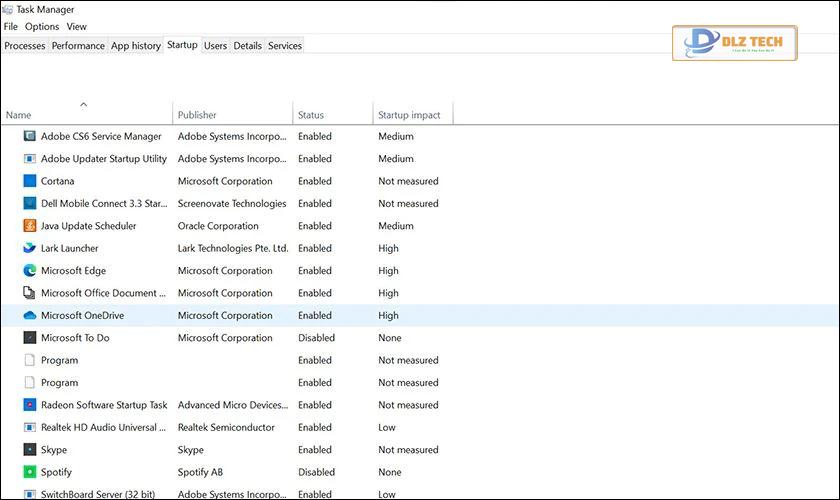Select the Microsoft Office Document entry
Viewport: 840px width, 500px height.
click(103, 293)
